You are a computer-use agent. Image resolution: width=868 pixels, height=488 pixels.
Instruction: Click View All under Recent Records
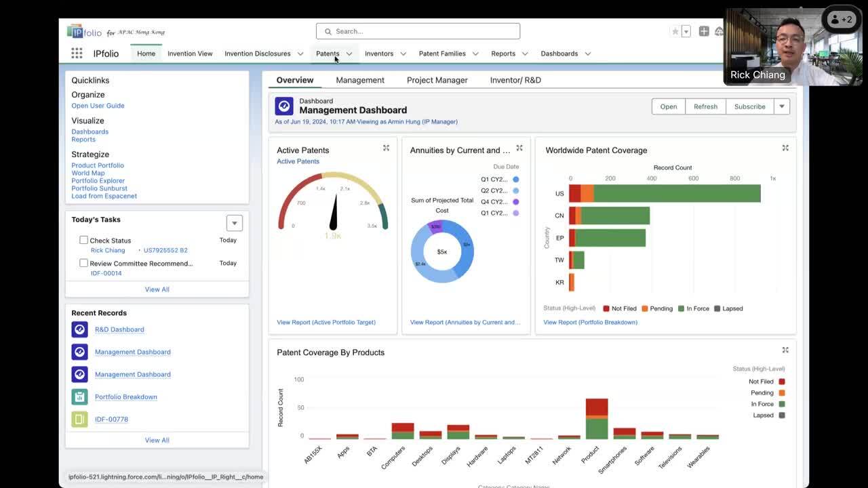(157, 440)
